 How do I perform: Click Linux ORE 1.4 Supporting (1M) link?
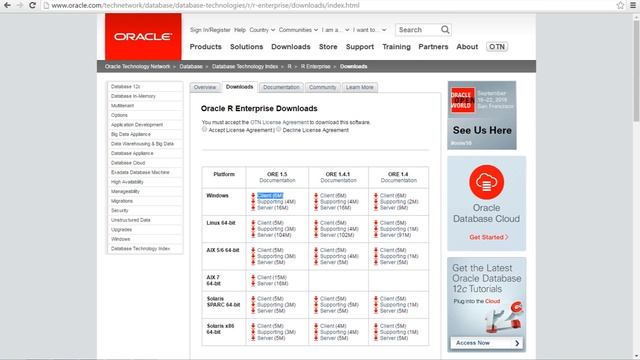(x=399, y=229)
